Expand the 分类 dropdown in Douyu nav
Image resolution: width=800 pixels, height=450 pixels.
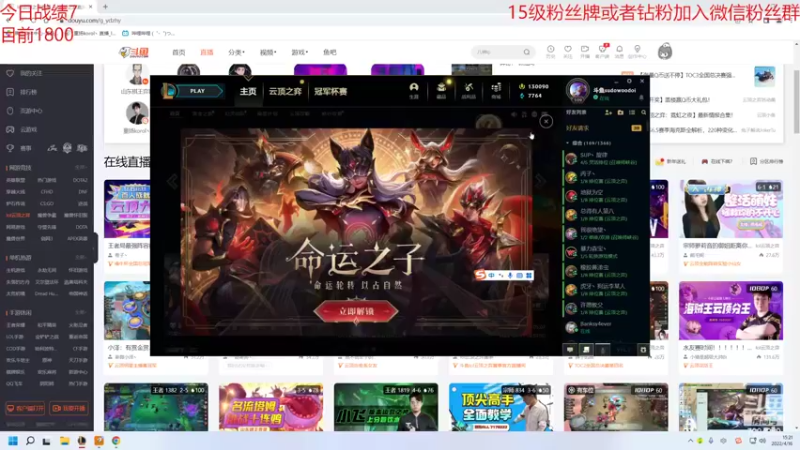pos(236,52)
